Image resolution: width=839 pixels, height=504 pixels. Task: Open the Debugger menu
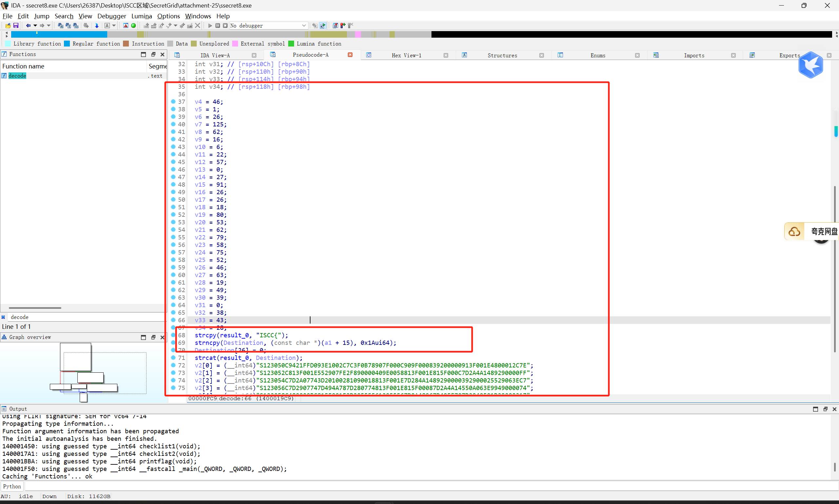[x=111, y=16]
